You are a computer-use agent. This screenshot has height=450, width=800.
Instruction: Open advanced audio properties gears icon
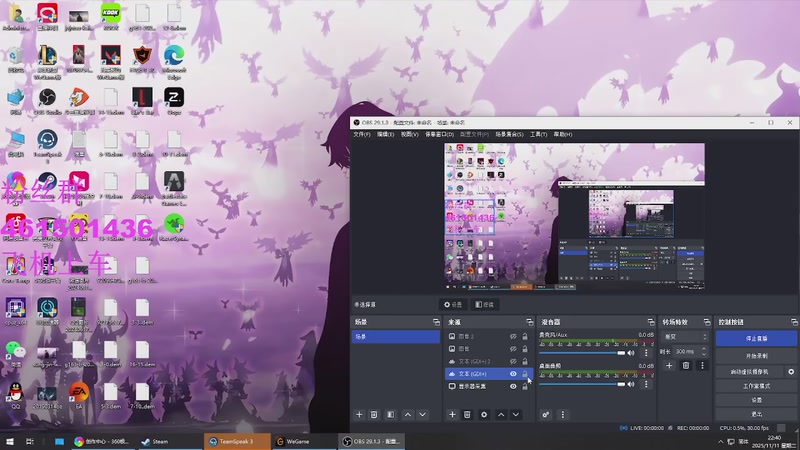546,415
